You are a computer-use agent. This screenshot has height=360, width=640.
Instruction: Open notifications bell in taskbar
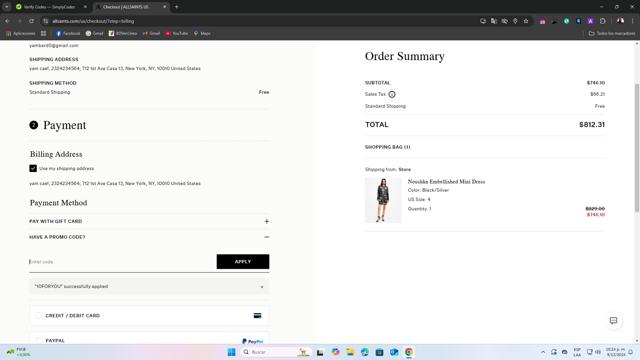[631, 352]
